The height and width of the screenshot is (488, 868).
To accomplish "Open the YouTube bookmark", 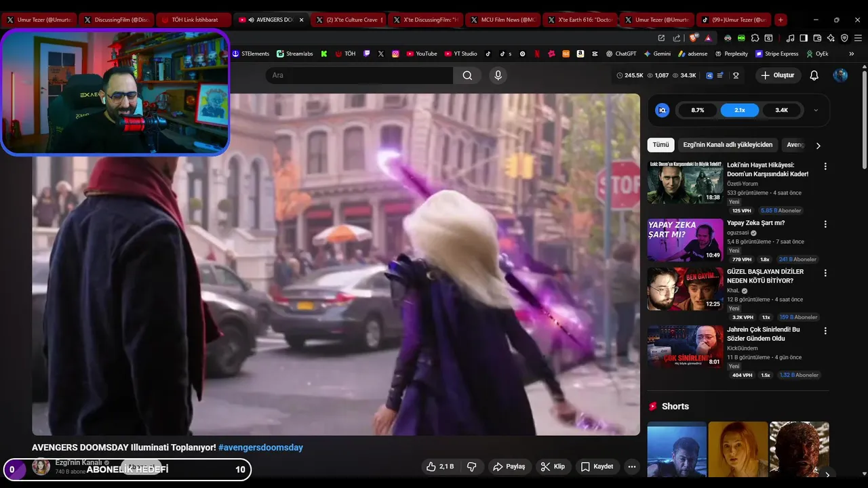I will point(421,54).
